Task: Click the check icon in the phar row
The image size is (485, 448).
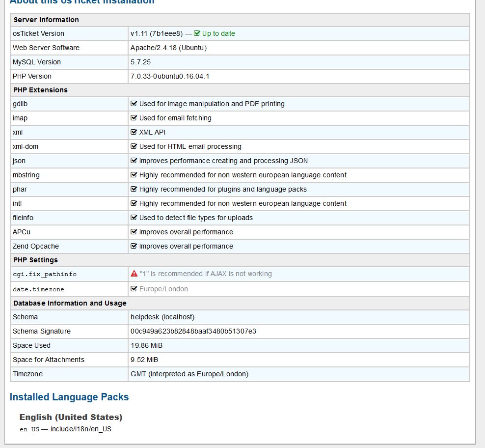Action: coord(134,189)
